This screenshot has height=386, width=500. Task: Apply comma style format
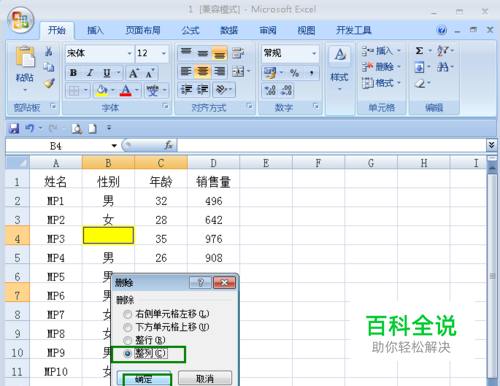tap(312, 73)
